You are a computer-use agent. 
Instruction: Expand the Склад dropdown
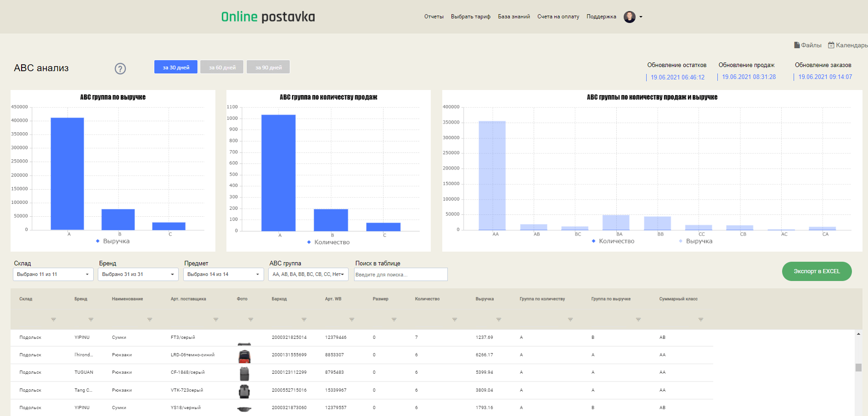[53, 274]
